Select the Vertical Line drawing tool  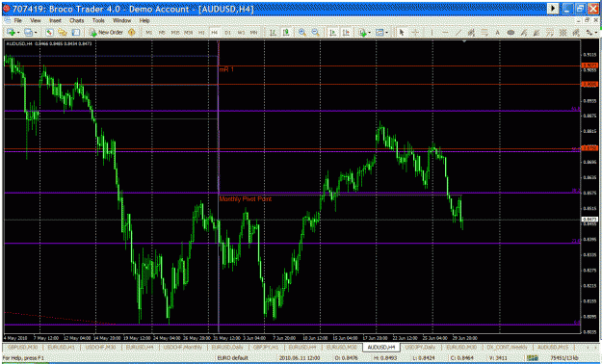[432, 33]
